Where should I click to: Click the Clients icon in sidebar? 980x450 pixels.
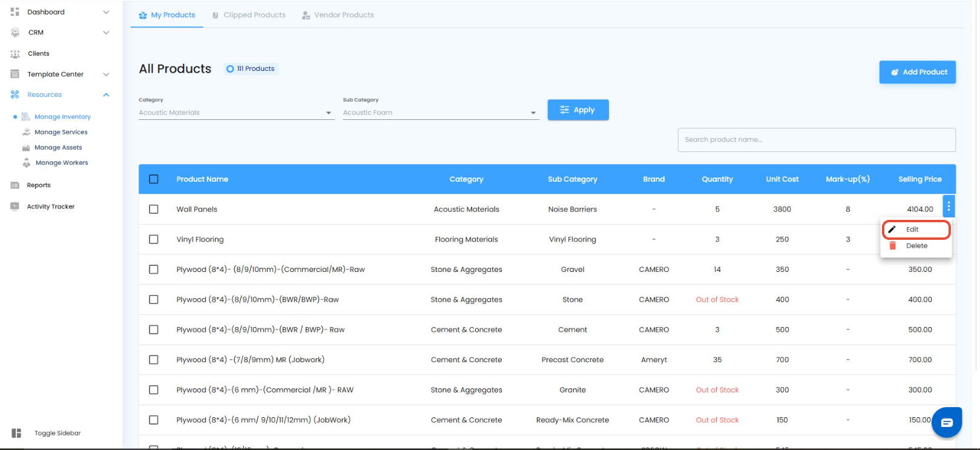tap(15, 54)
